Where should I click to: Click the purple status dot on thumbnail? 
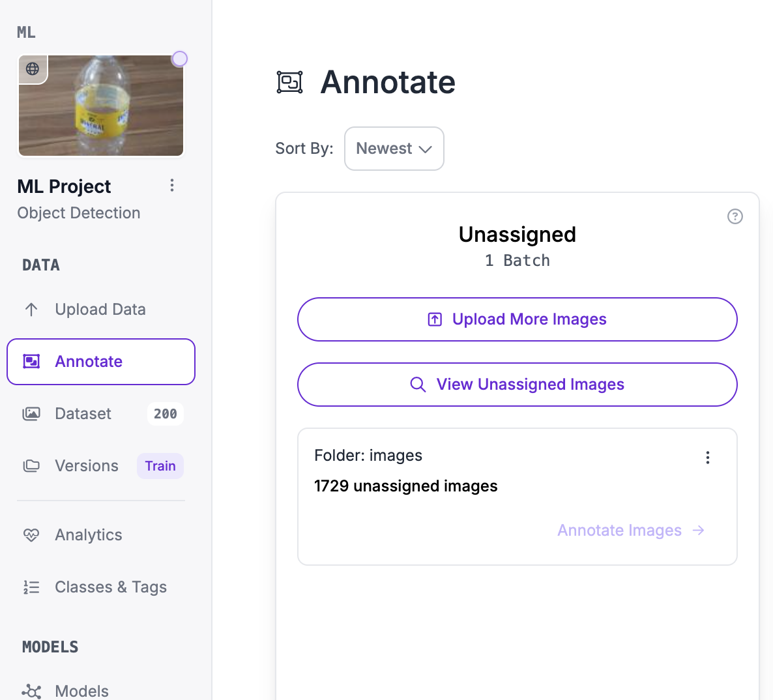[179, 59]
